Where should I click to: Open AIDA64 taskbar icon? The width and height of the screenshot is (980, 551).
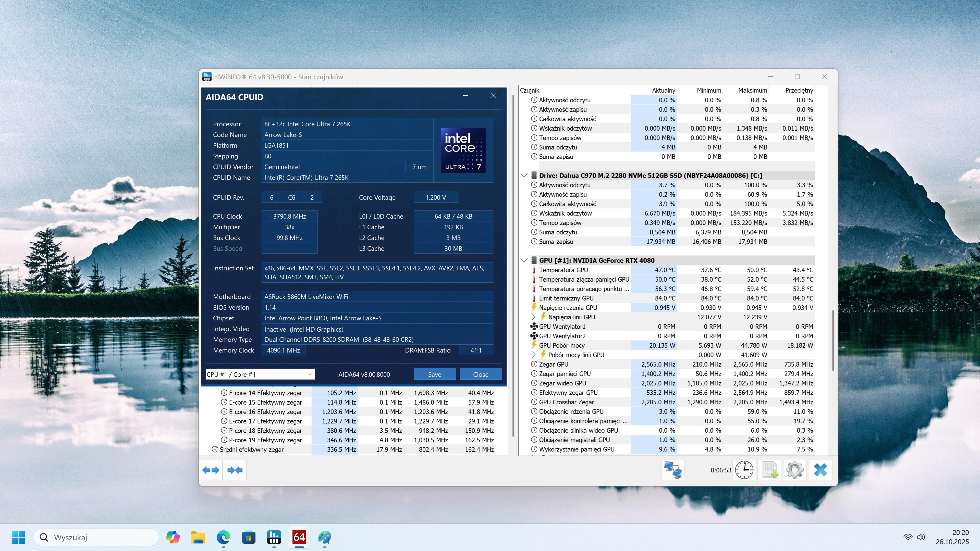(299, 537)
